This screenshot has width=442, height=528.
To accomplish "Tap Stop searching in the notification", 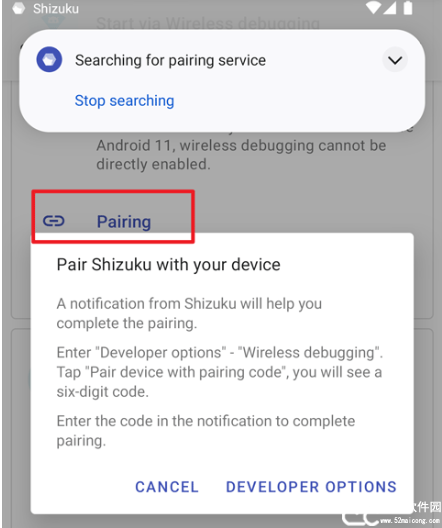I will (x=124, y=100).
